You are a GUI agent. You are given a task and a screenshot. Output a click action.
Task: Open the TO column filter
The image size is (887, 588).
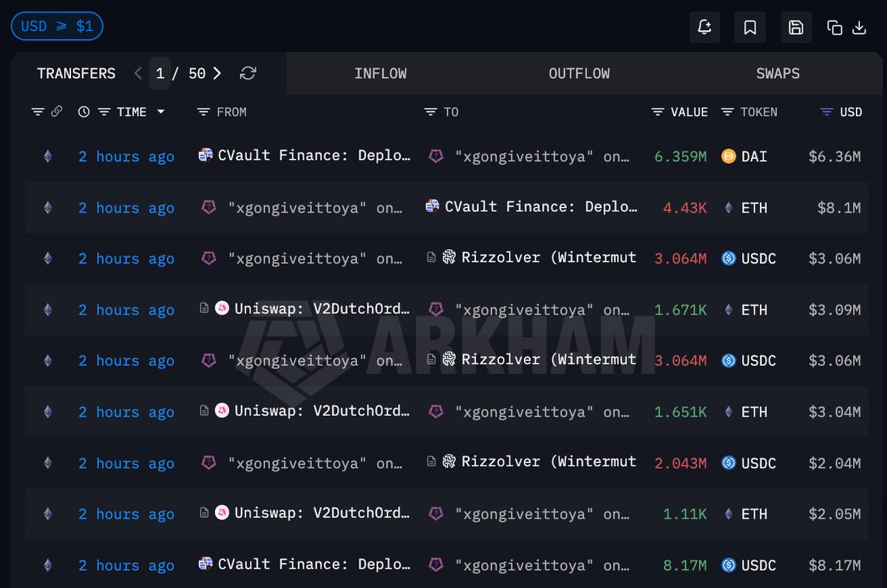point(430,112)
